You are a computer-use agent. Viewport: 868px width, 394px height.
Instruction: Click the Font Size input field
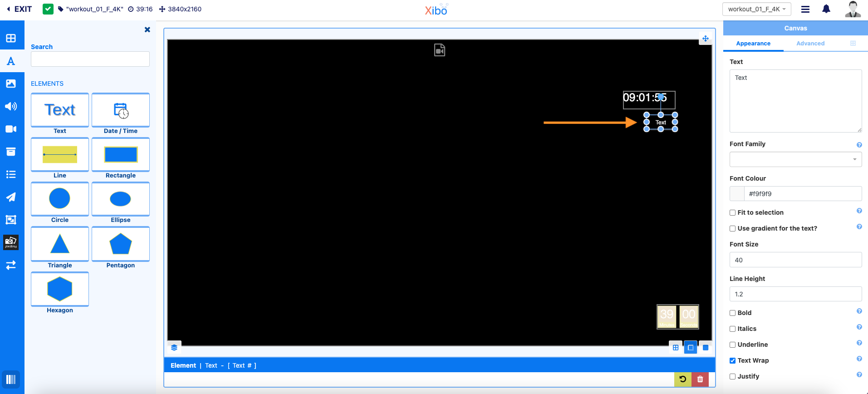point(795,260)
